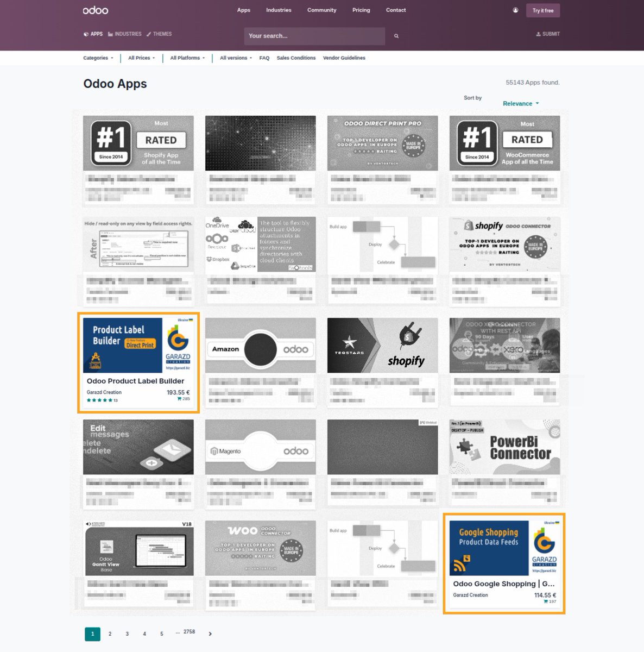
Task: Click the Try it free button
Action: tap(543, 10)
